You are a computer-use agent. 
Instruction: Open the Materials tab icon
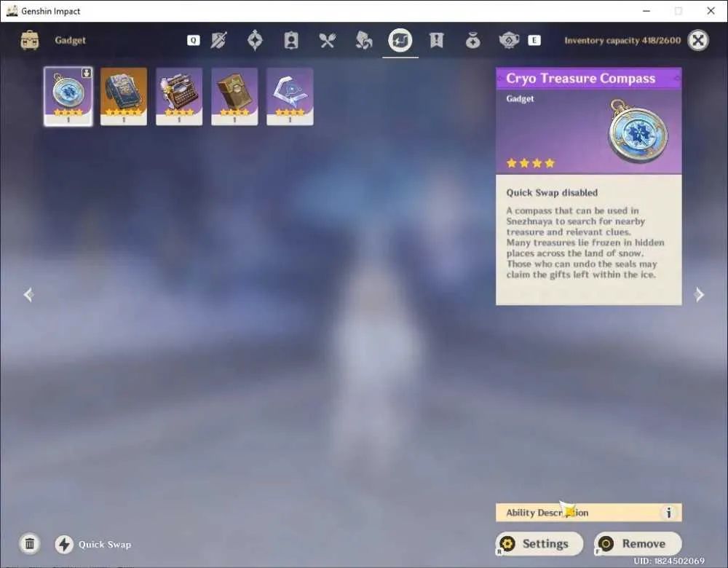(363, 40)
